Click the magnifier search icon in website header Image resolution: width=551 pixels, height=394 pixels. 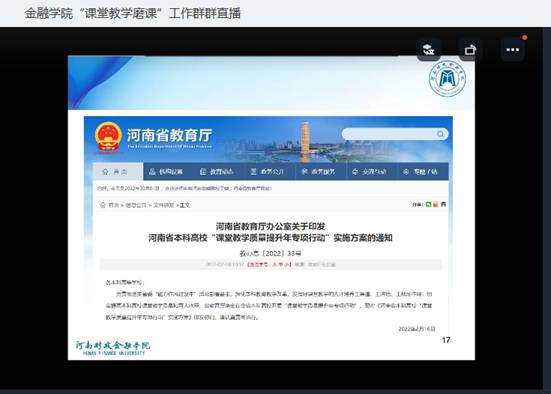(x=440, y=134)
